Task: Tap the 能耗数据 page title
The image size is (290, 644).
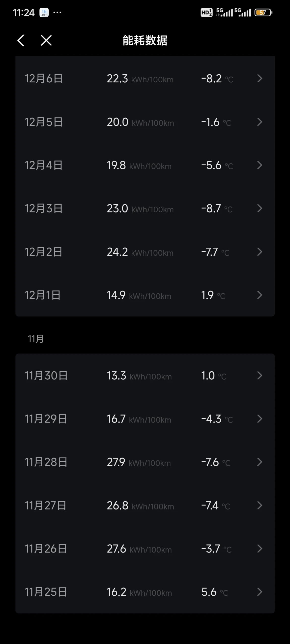Action: tap(145, 40)
